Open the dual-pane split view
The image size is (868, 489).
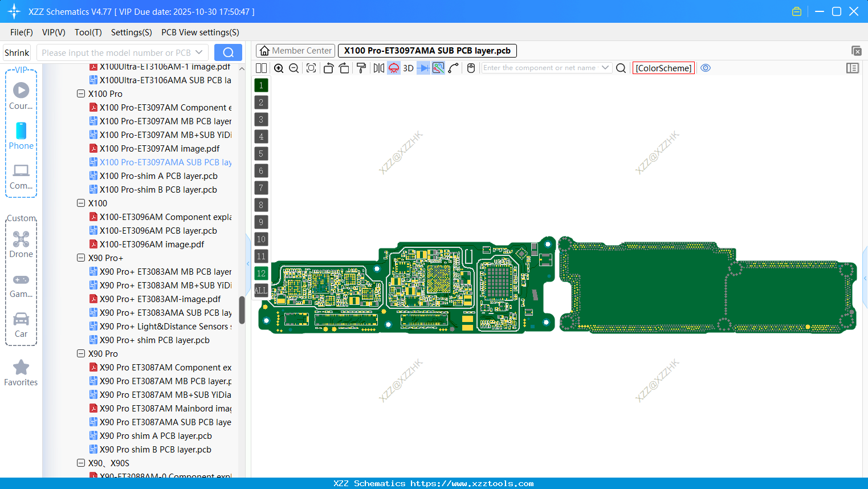pyautogui.click(x=260, y=68)
